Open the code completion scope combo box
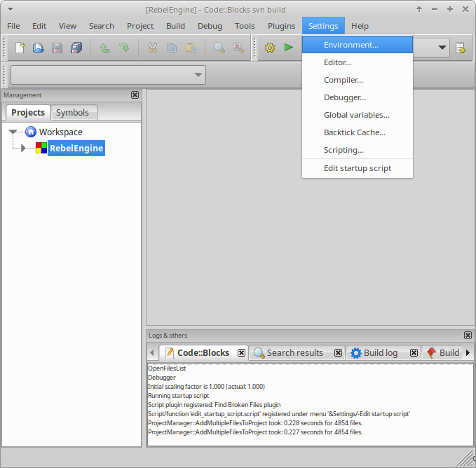The height and width of the screenshot is (468, 476). coord(108,75)
